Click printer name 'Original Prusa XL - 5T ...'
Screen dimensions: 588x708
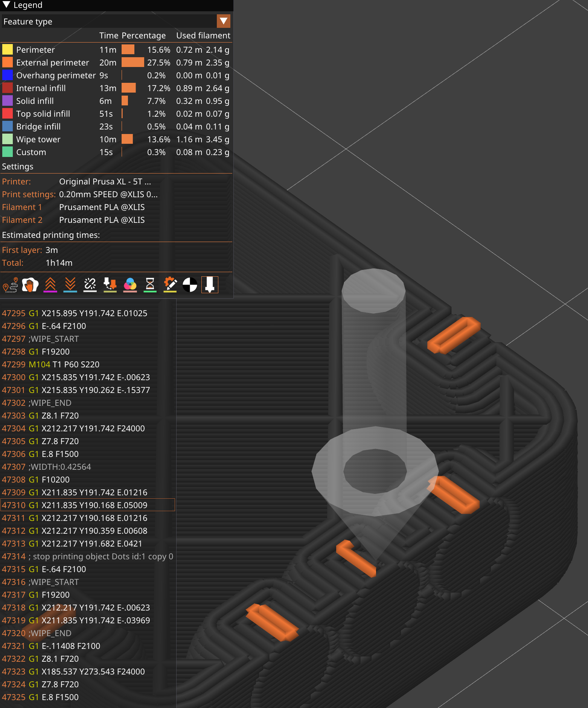tap(105, 181)
